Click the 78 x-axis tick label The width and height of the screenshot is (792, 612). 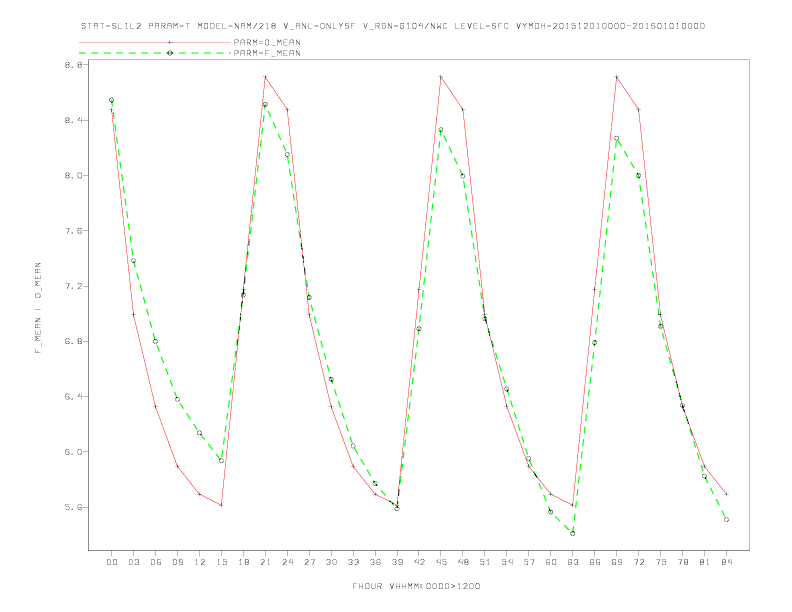pos(682,562)
